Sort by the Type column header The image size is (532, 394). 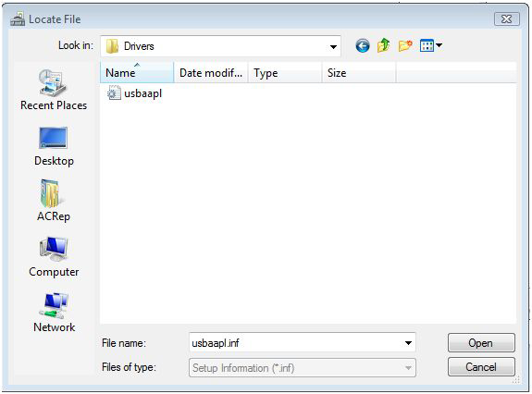point(285,72)
